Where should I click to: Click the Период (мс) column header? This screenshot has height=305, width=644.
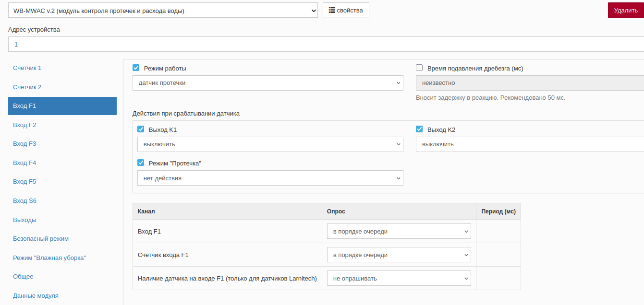point(498,211)
